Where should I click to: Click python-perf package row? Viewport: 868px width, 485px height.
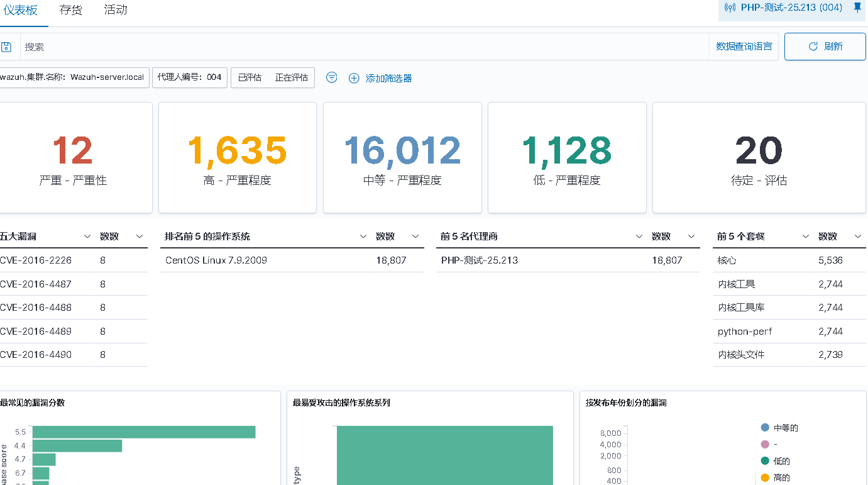(789, 332)
